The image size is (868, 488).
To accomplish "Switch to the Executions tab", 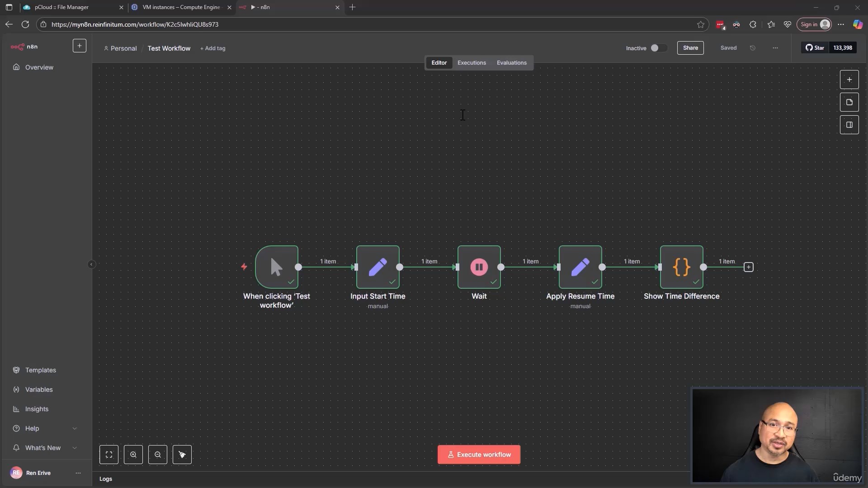I will [472, 63].
